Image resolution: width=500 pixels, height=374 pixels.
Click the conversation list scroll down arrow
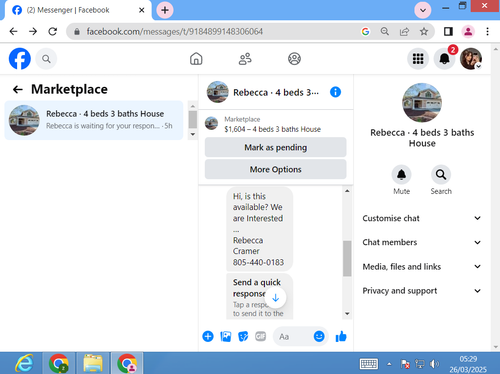coord(192,134)
